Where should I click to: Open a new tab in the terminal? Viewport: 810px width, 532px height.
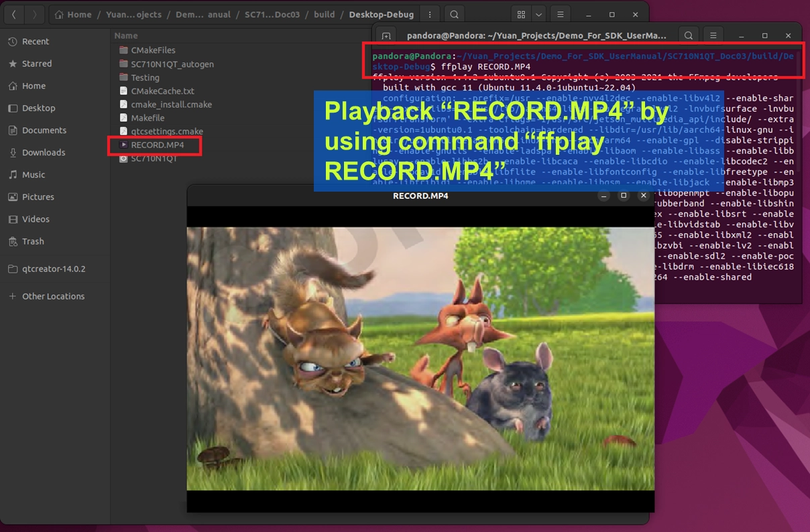pyautogui.click(x=386, y=35)
